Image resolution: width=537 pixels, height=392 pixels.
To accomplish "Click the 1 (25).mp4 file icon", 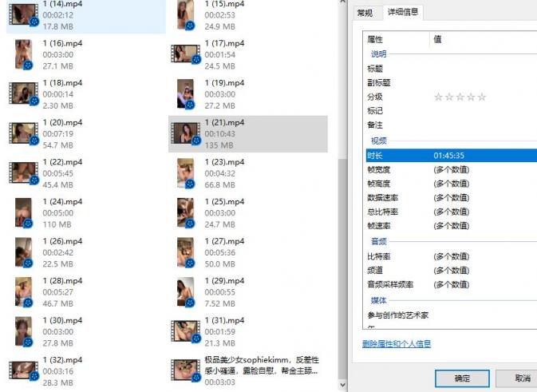I will 185,212.
